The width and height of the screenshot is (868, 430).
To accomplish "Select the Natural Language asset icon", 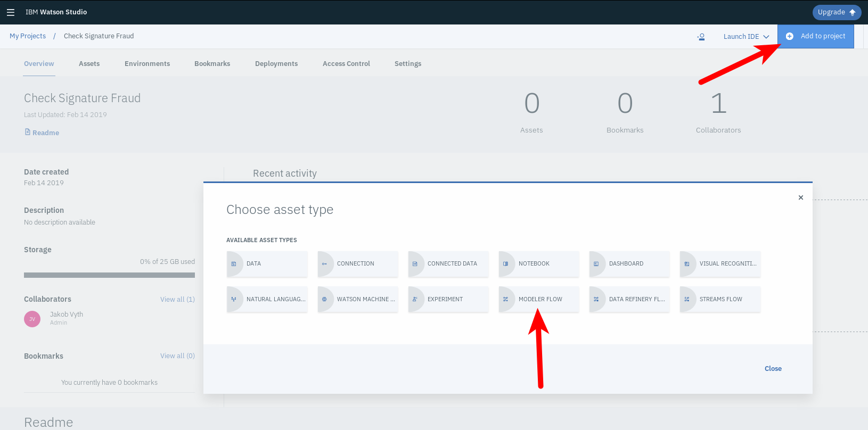I will [234, 299].
